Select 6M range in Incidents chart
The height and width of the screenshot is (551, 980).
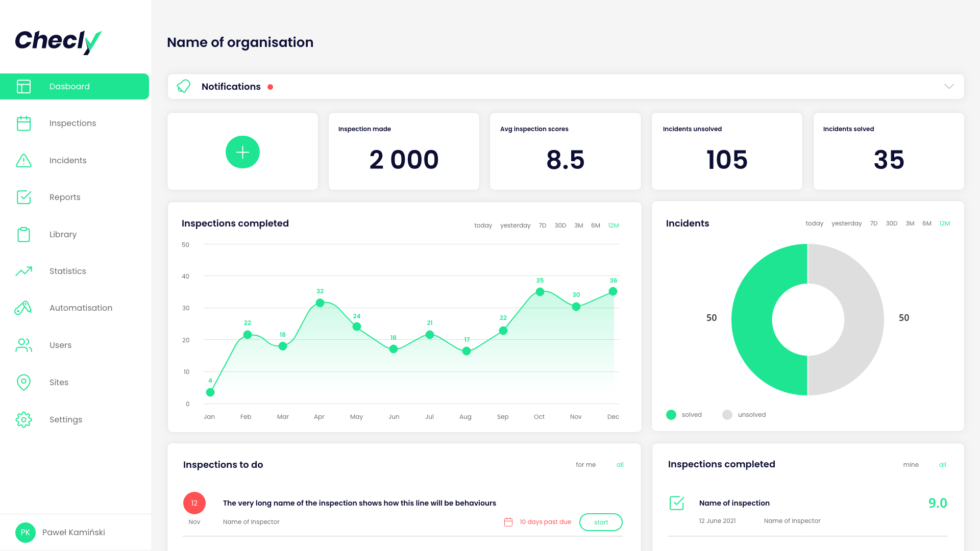click(x=927, y=223)
